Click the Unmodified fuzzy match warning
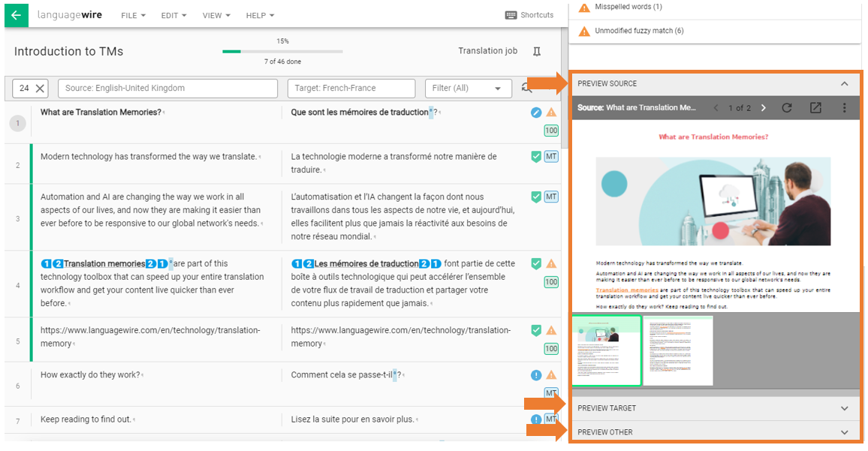The width and height of the screenshot is (868, 451). tap(638, 31)
